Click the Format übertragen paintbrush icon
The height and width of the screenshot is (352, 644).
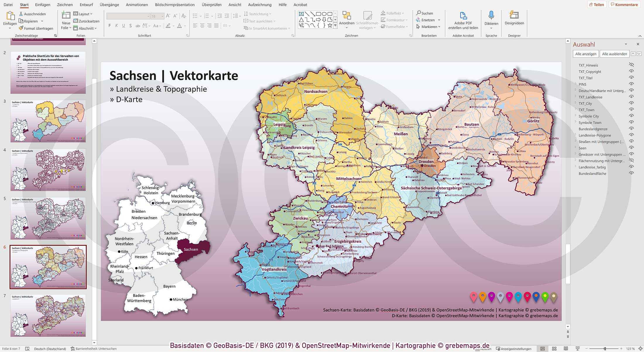click(x=21, y=28)
